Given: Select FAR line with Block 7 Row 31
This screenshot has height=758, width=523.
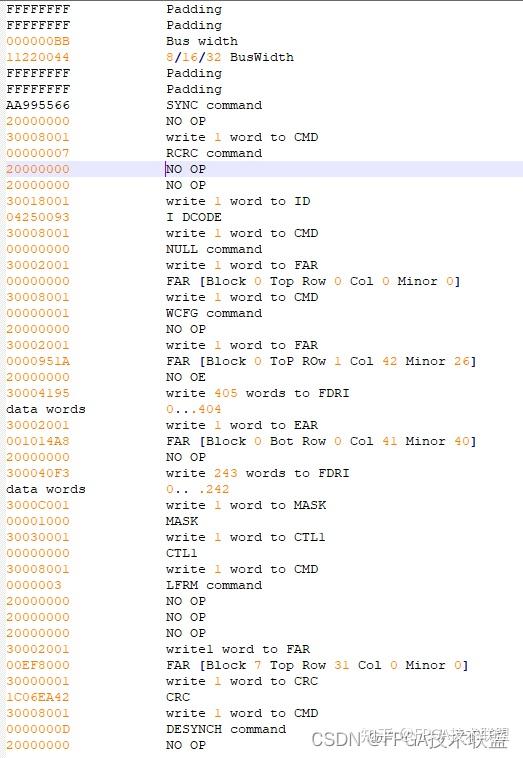Looking at the screenshot, I should (317, 665).
